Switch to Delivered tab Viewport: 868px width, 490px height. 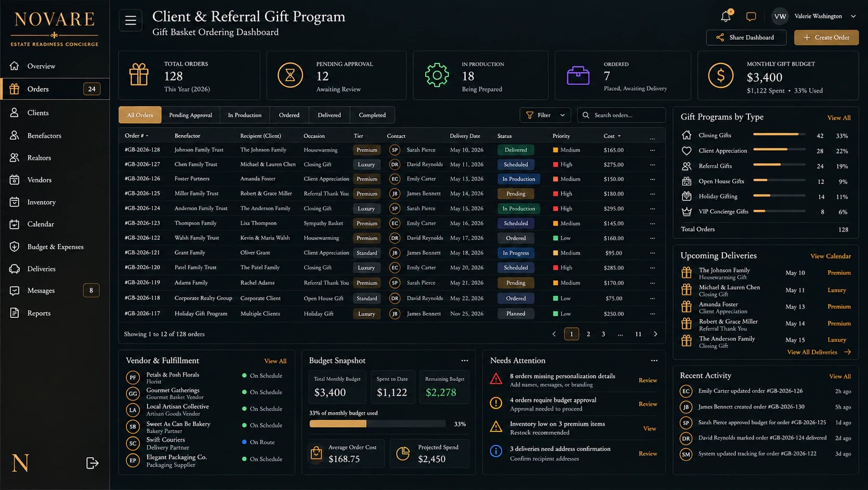(x=330, y=115)
